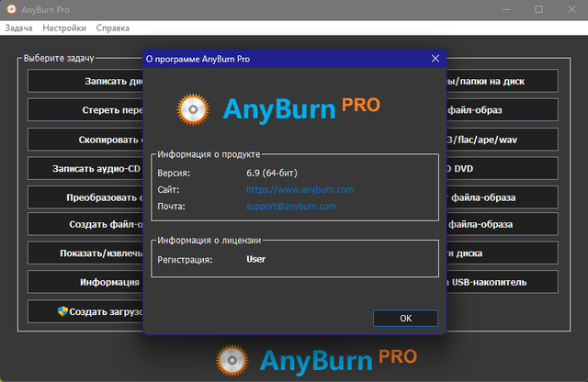Click the DVD task button
The image size is (588, 382).
[x=503, y=168]
